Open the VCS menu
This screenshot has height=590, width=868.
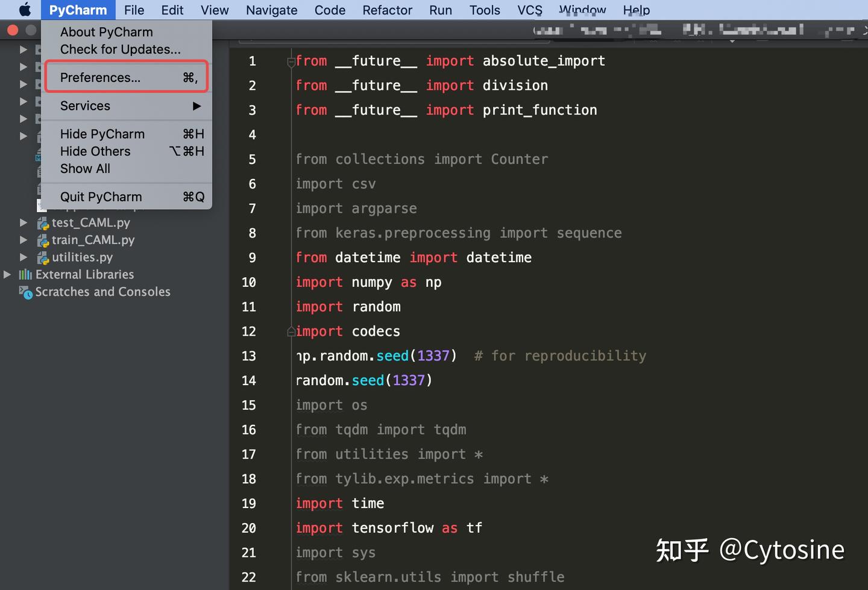click(530, 10)
